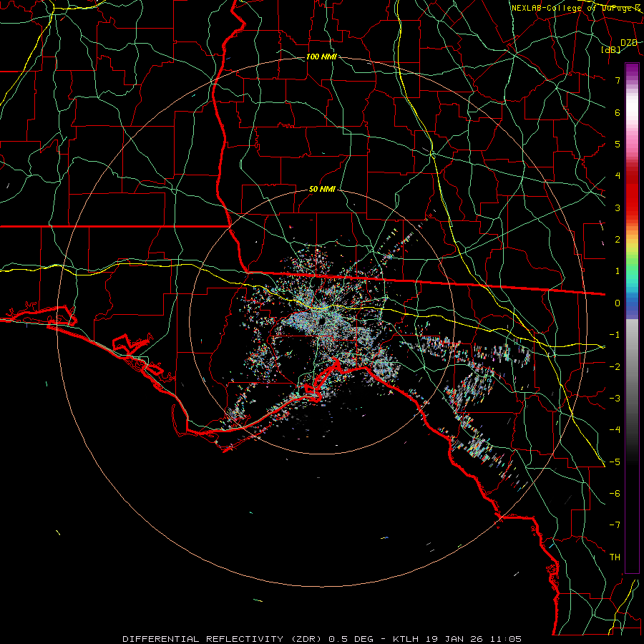
Task: Click the '4' value on the color scale
Action: [618, 176]
